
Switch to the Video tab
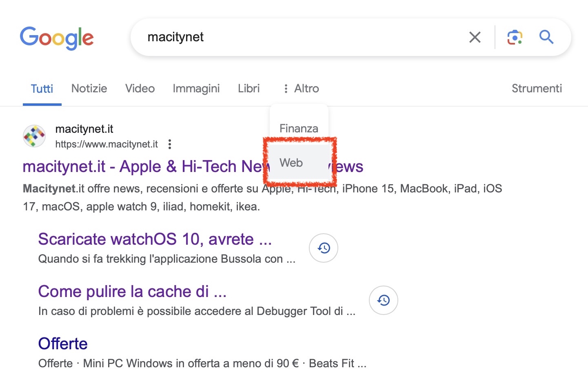[140, 89]
